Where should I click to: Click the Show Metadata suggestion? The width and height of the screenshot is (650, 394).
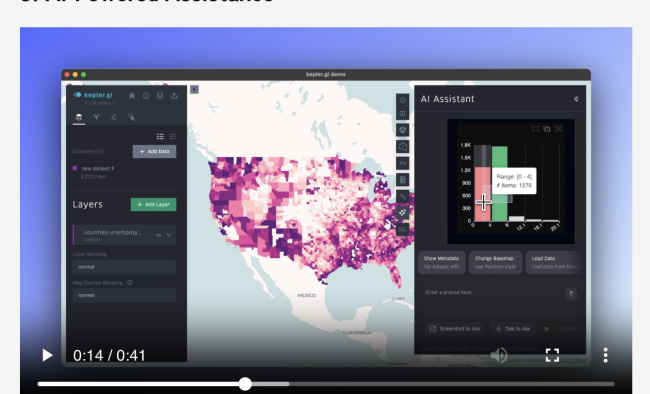(441, 263)
